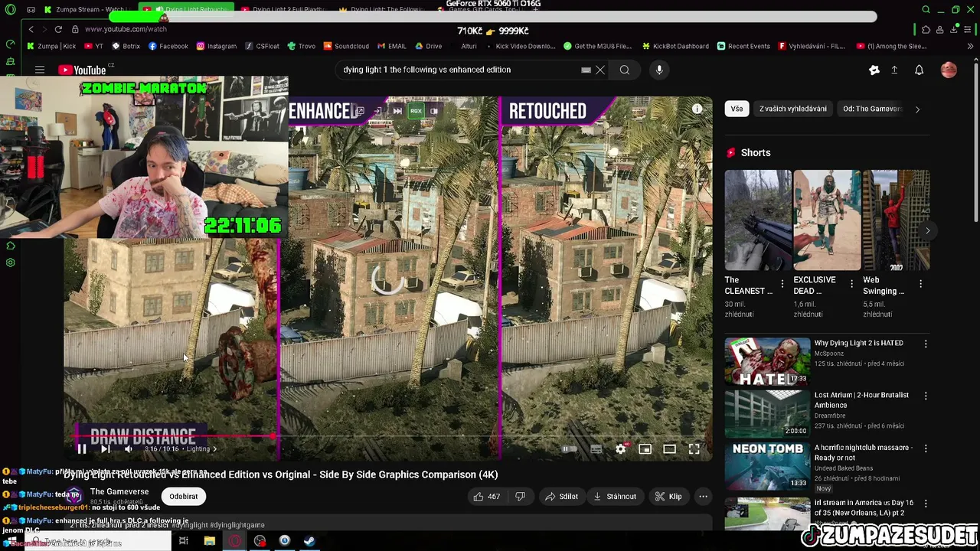Screen dimensions: 980x551
Task: Mute the video volume
Action: click(x=129, y=449)
